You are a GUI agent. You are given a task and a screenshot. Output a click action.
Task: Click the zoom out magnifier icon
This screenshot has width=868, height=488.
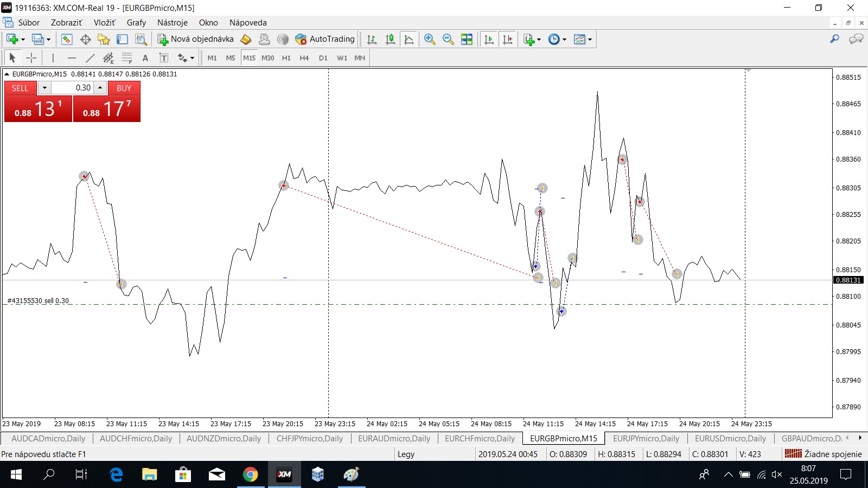[448, 39]
